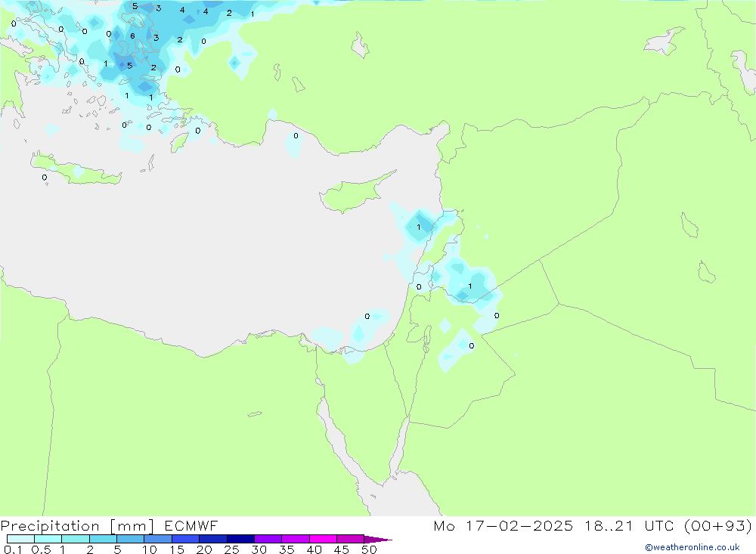Click the legend label '50'

(x=369, y=549)
